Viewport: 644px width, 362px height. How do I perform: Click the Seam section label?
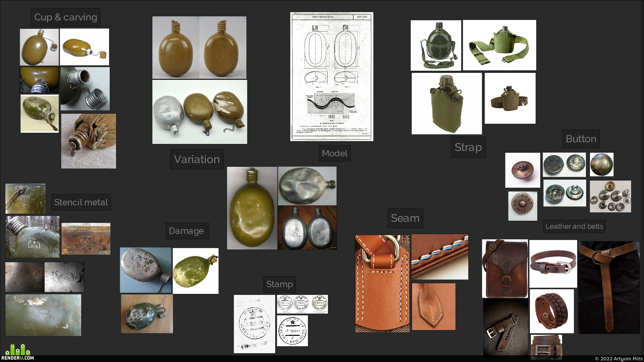coord(405,218)
